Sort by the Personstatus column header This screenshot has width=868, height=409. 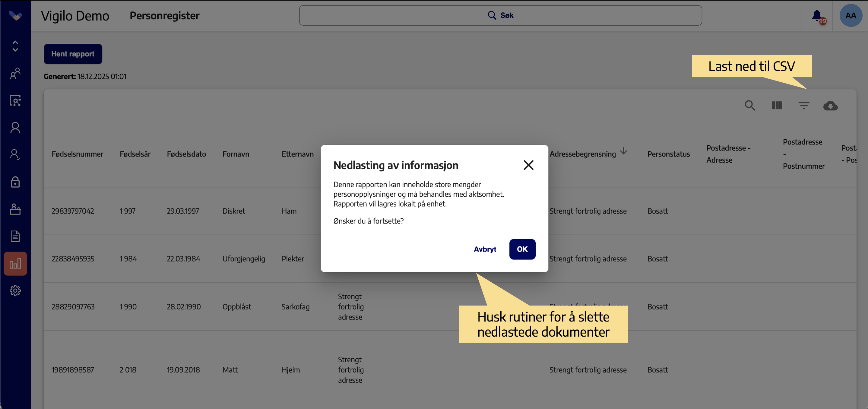click(x=669, y=154)
